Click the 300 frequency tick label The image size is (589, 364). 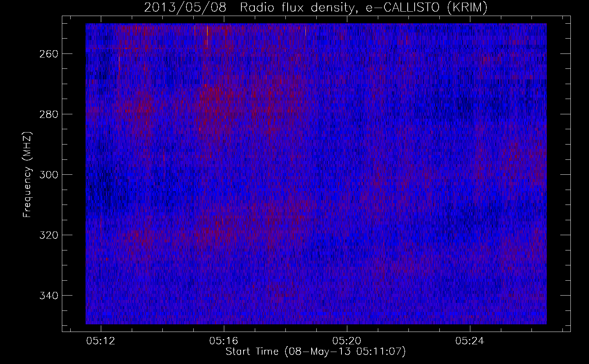(x=48, y=175)
